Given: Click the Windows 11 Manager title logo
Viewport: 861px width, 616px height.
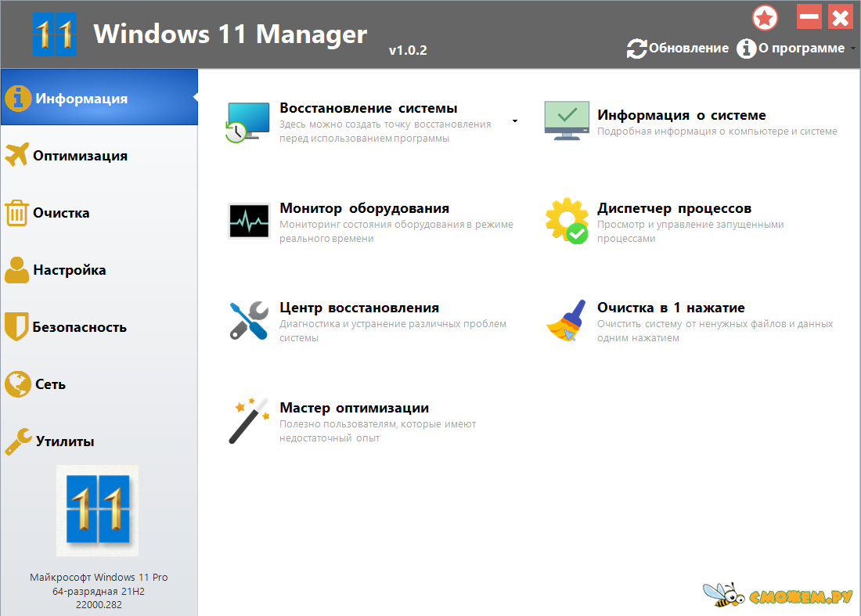Looking at the screenshot, I should 54,34.
